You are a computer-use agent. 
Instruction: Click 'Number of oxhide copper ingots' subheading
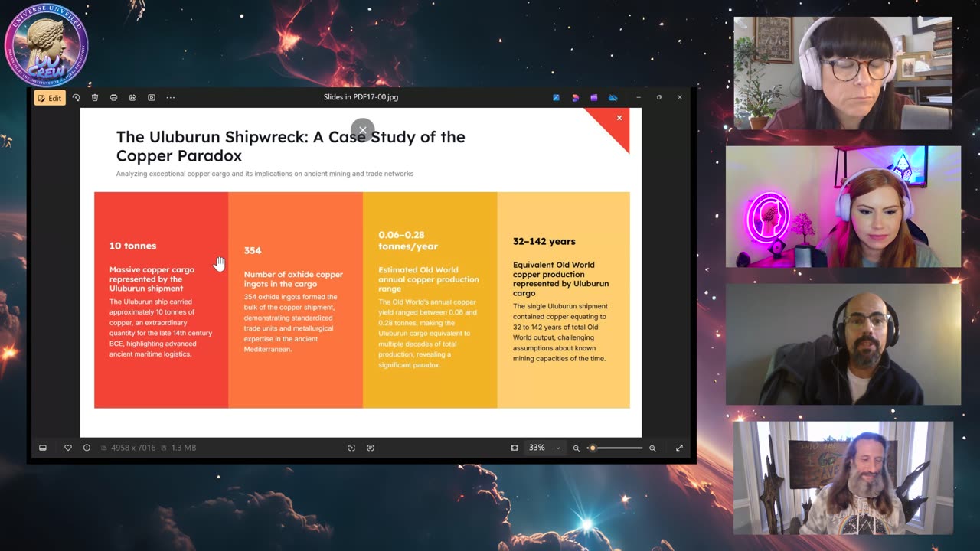tap(293, 279)
